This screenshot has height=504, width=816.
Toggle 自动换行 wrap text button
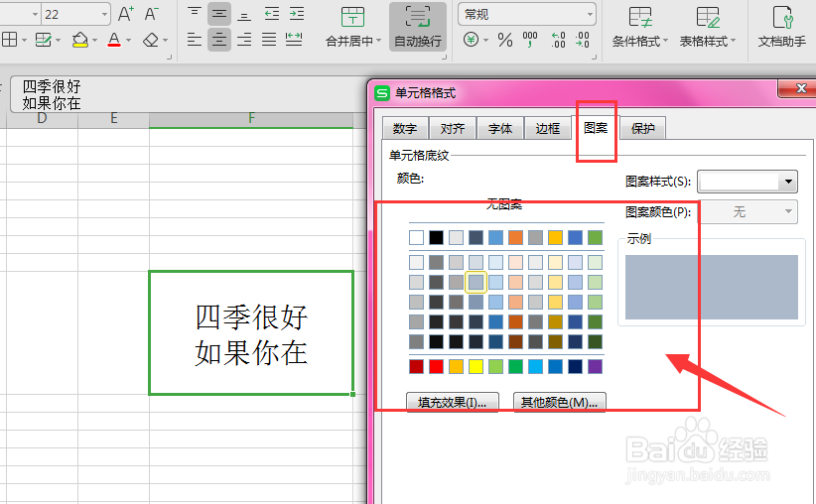click(x=418, y=26)
